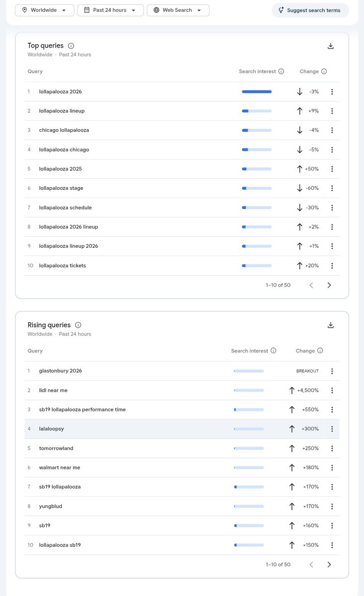The width and height of the screenshot is (364, 596).
Task: Click the lollapalooza 2026 search interest bar
Action: click(x=257, y=92)
